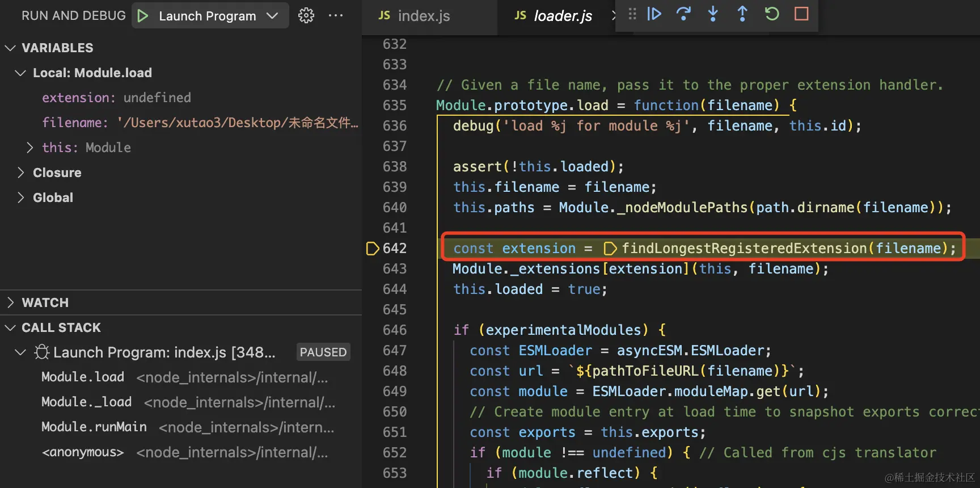This screenshot has height=488, width=980.
Task: Expand the this: Module variable
Action: [x=30, y=148]
